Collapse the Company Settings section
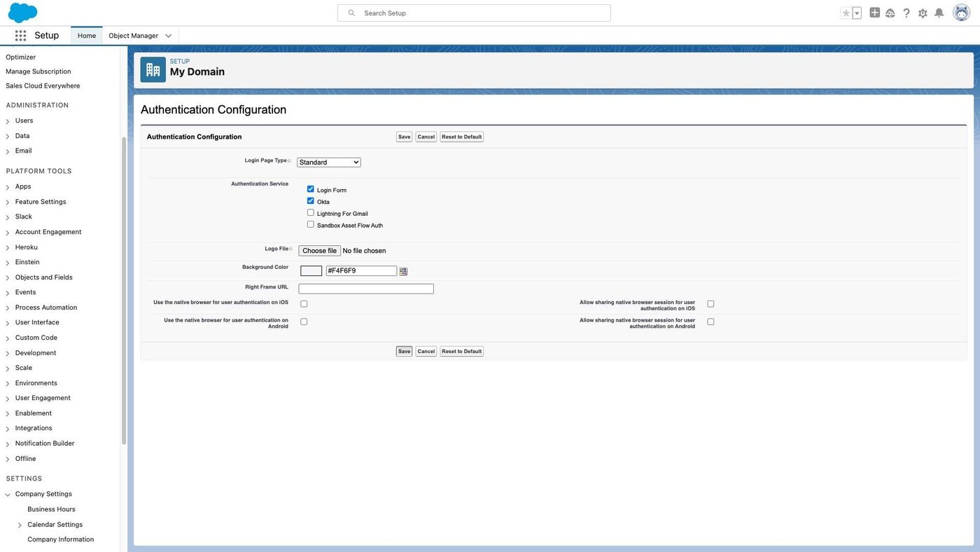 (8, 495)
